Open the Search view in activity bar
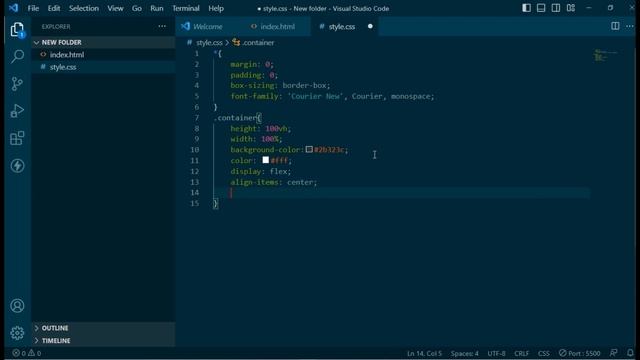 pos(17,56)
